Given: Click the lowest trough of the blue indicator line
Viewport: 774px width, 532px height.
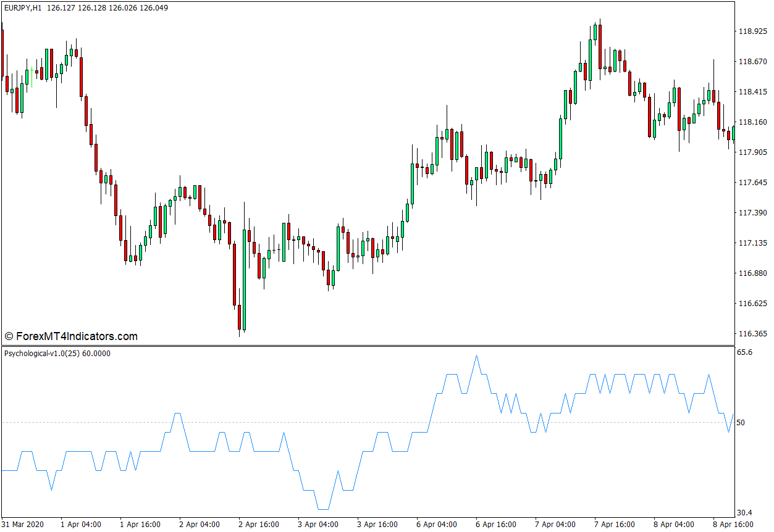Looking at the screenshot, I should [x=322, y=509].
